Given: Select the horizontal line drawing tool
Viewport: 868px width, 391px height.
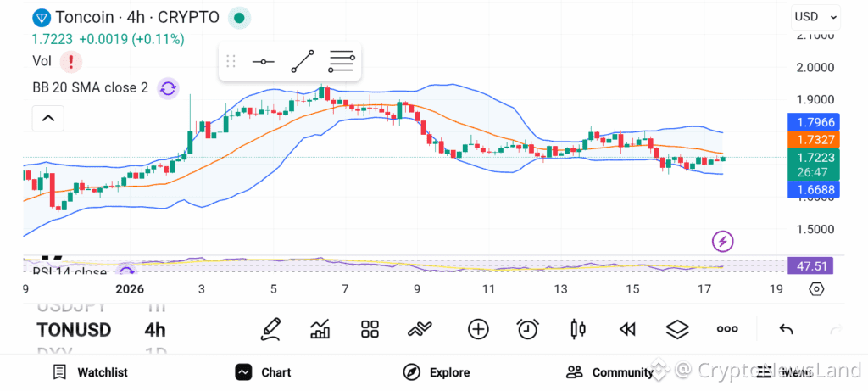Looking at the screenshot, I should [x=263, y=61].
